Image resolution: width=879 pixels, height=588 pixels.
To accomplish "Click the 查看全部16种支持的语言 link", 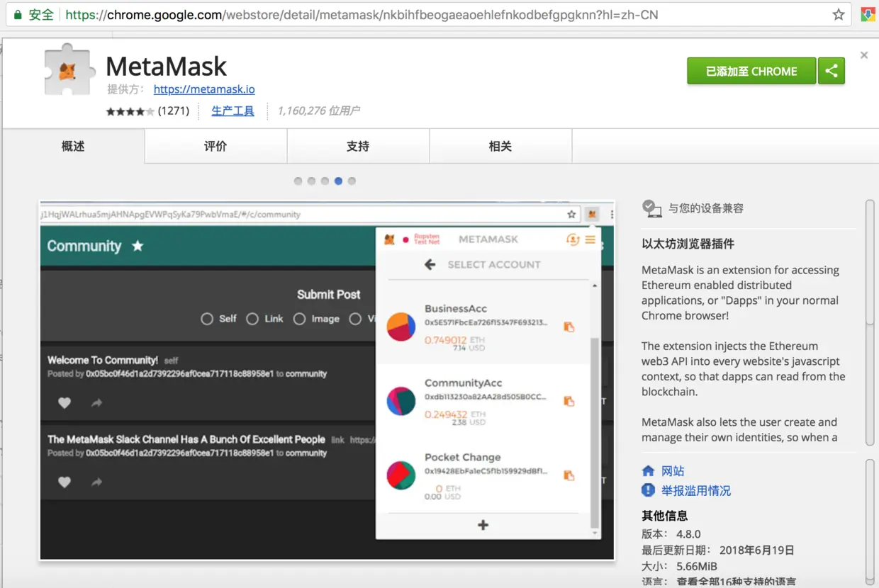I will pyautogui.click(x=736, y=582).
